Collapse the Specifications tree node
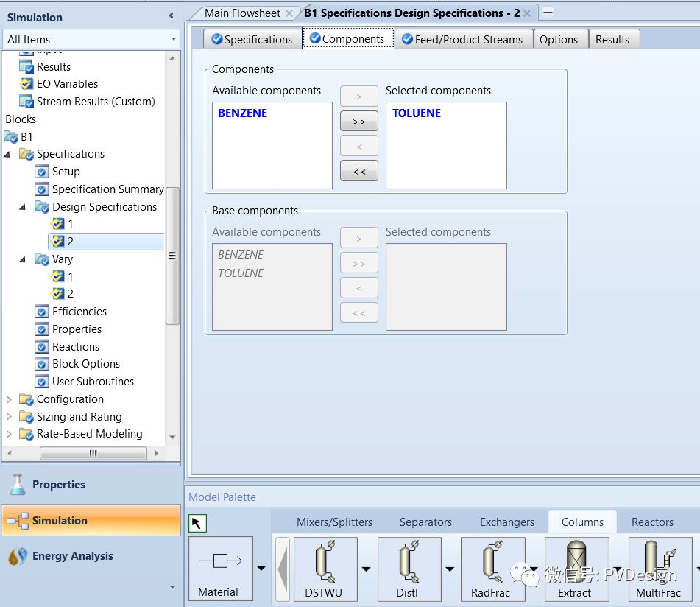The height and width of the screenshot is (607, 700). [7, 155]
